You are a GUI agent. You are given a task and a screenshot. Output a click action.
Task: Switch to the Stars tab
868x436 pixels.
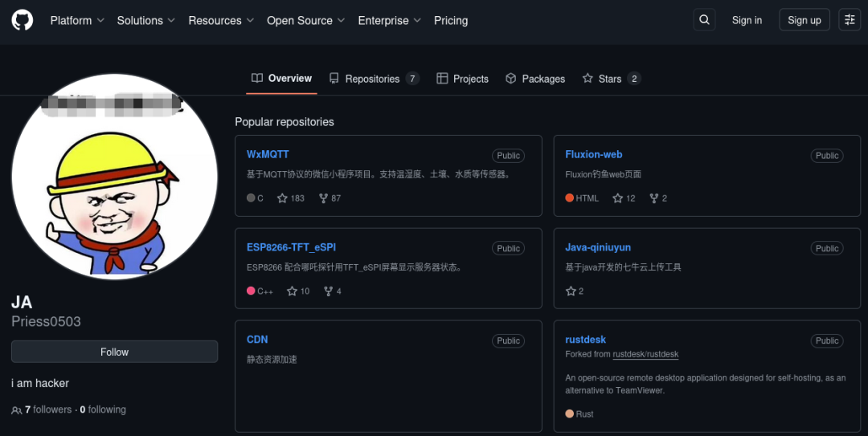coord(611,79)
